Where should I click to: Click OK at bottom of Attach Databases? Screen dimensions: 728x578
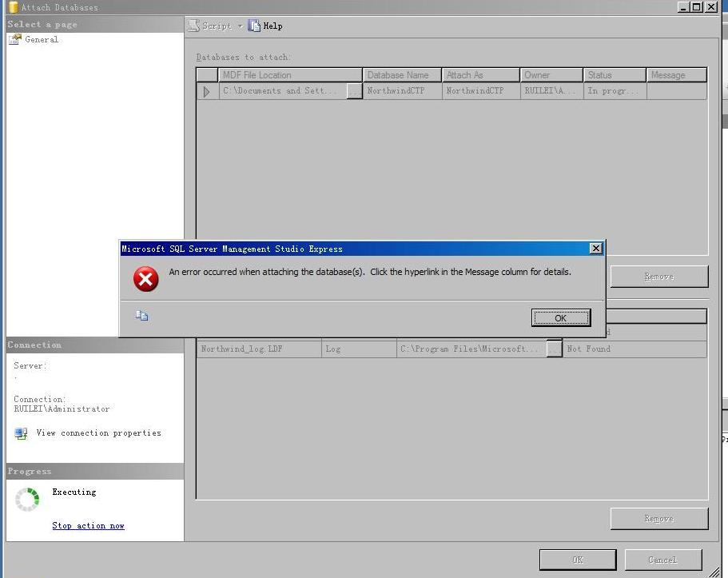578,560
